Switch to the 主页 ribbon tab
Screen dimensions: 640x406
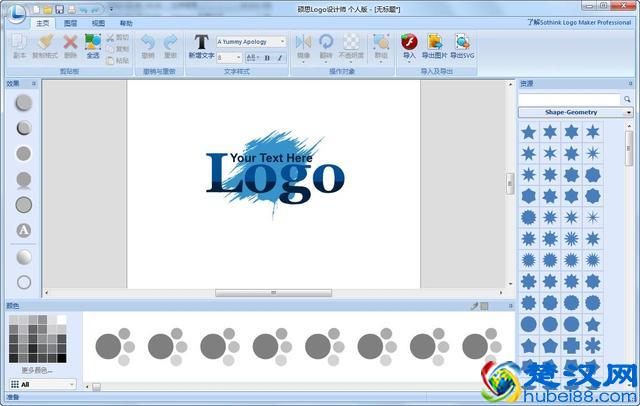(42, 23)
